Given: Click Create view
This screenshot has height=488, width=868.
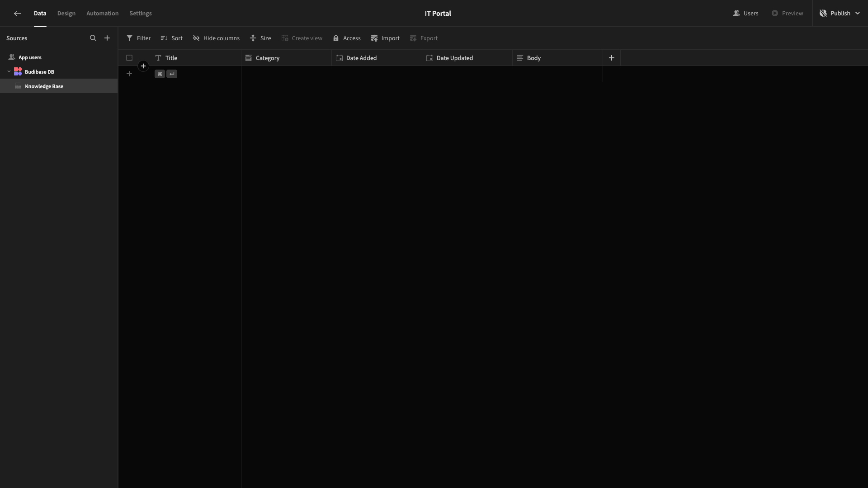Looking at the screenshot, I should tap(302, 38).
